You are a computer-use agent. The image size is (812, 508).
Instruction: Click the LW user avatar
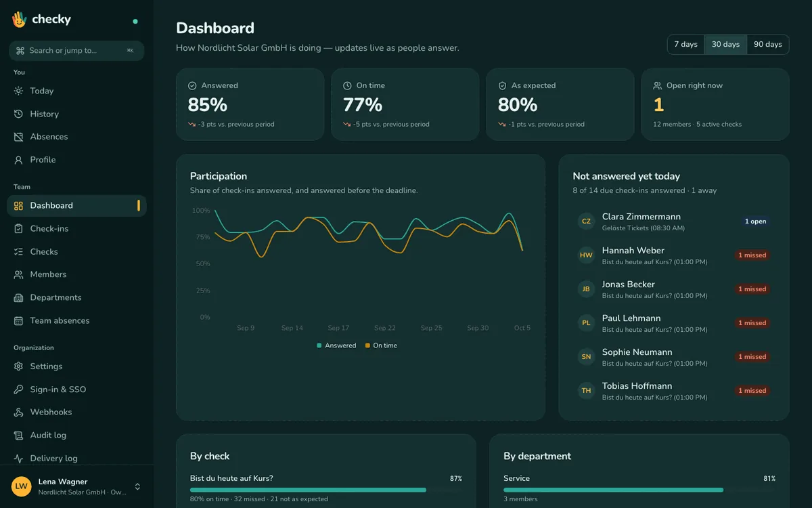[x=22, y=486]
